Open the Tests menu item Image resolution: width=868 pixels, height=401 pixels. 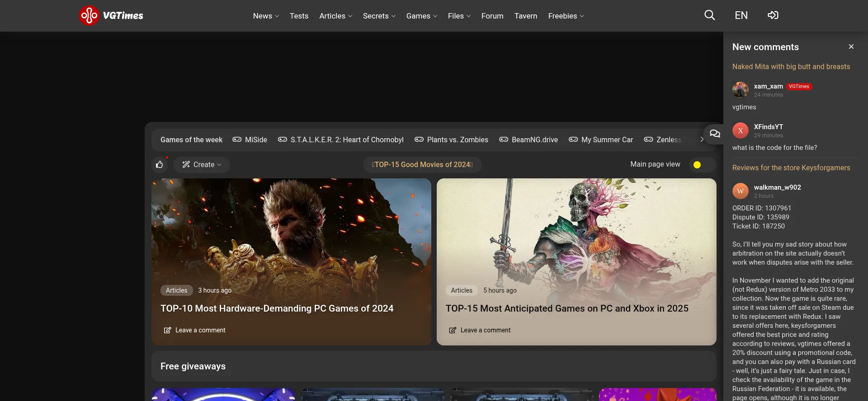click(299, 16)
